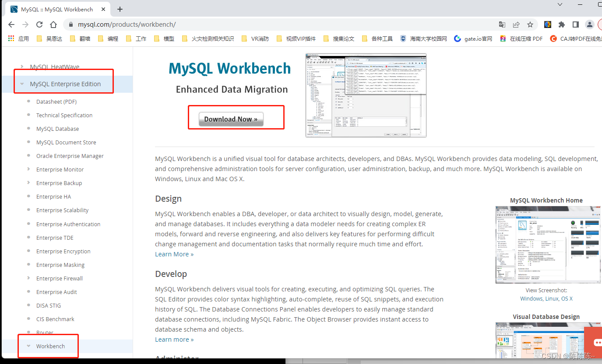This screenshot has width=602, height=364.
Task: Open MySQL Database sidebar item
Action: (58, 129)
